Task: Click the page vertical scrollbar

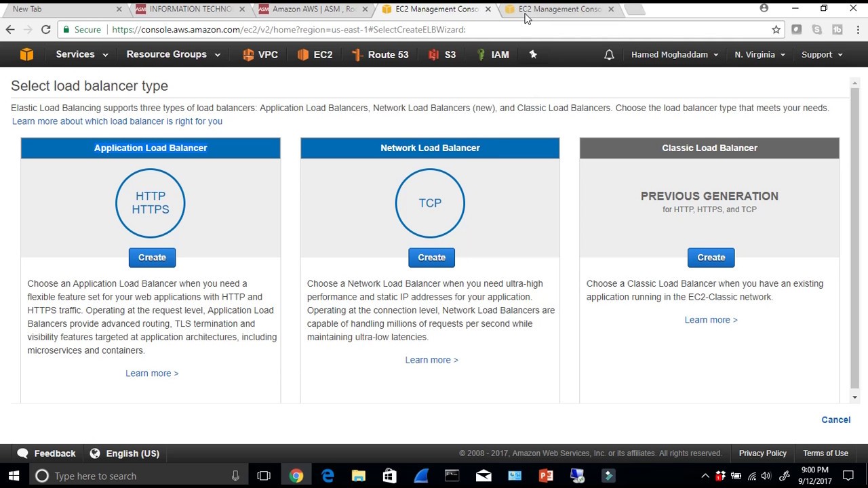Action: coord(854,237)
